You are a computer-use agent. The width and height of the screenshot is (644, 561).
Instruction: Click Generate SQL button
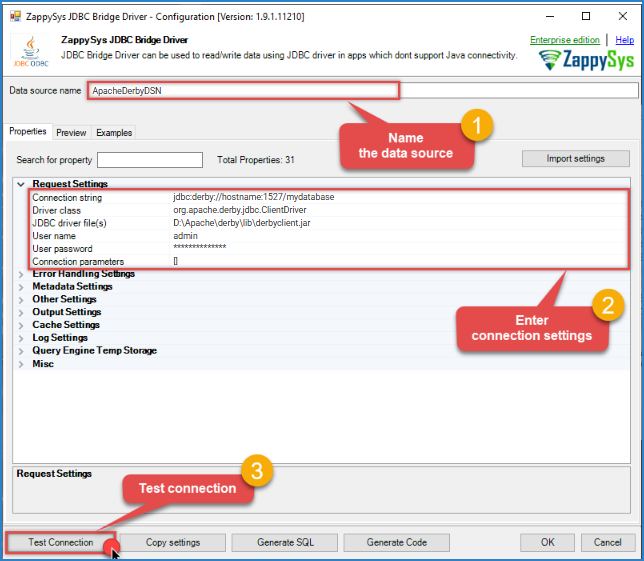coord(285,542)
